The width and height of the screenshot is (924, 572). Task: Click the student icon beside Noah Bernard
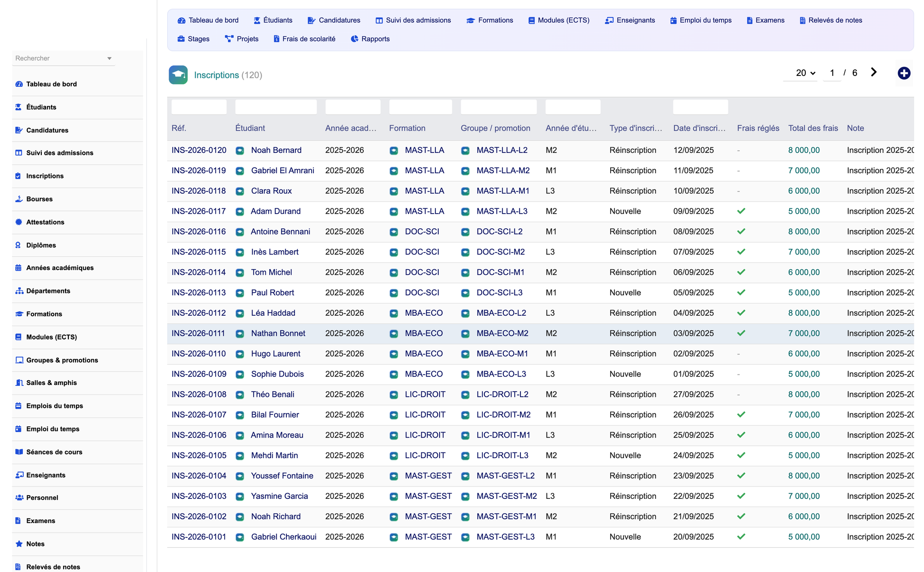240,150
